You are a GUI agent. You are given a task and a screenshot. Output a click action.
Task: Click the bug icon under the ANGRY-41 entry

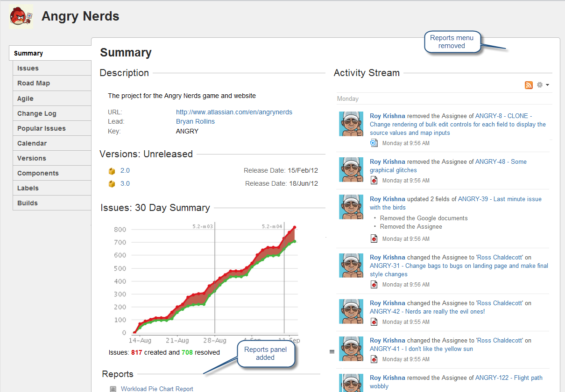click(374, 359)
